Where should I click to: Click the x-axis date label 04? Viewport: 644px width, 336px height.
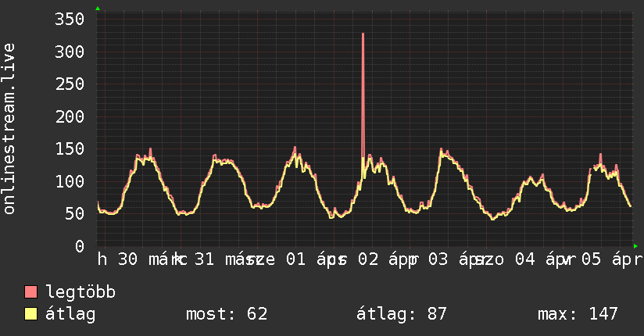(x=525, y=259)
